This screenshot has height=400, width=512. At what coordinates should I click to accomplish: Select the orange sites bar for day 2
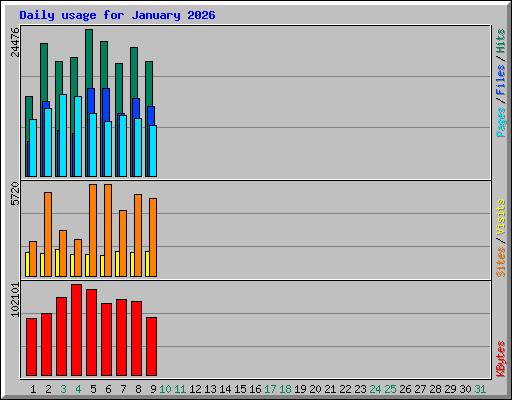[x=48, y=234]
